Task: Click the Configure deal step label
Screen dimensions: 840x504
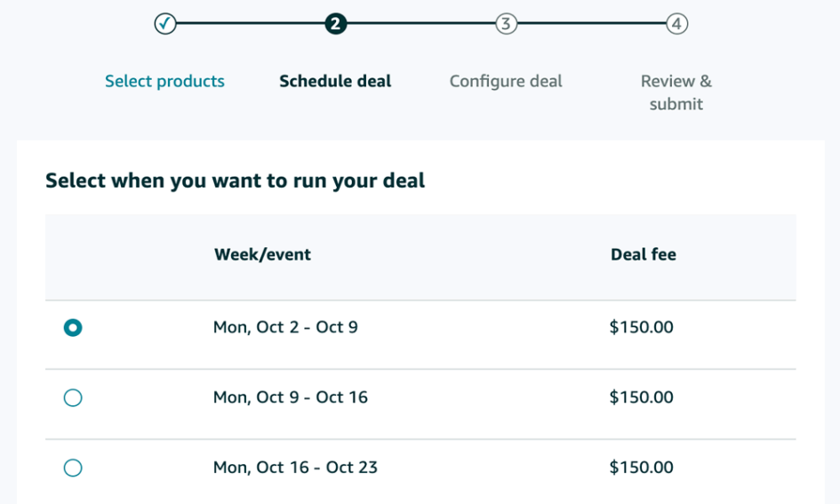Action: (x=506, y=81)
